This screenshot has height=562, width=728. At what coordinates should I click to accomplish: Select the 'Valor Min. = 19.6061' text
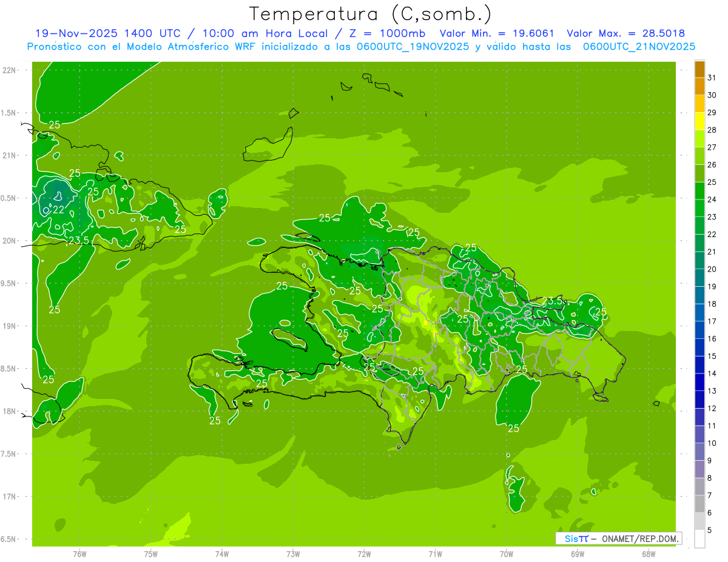coord(497,33)
